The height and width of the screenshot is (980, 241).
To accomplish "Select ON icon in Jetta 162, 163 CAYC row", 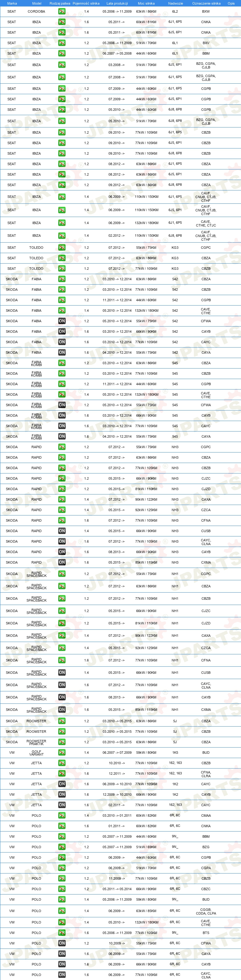I will [62, 805].
